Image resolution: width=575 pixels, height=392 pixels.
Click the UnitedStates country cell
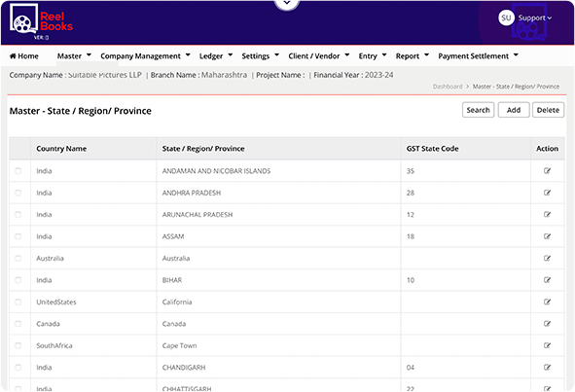click(56, 303)
